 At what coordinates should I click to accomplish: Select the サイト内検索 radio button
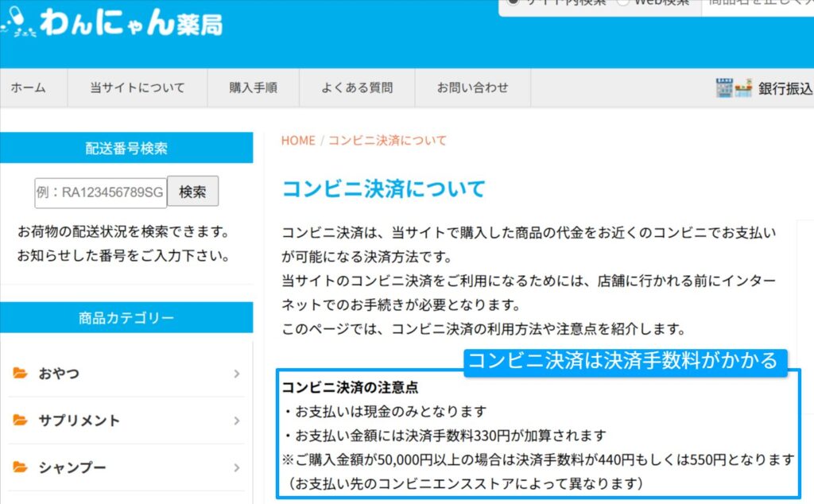point(513,2)
